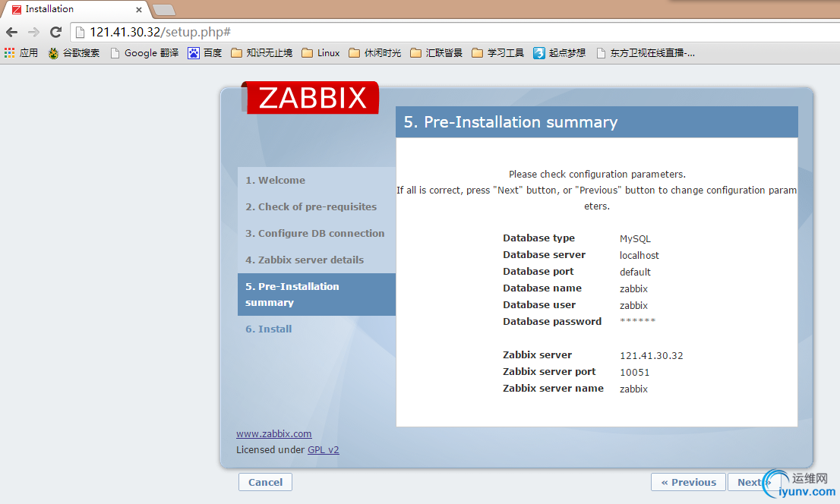
Task: Reload the setup page
Action: tap(55, 32)
